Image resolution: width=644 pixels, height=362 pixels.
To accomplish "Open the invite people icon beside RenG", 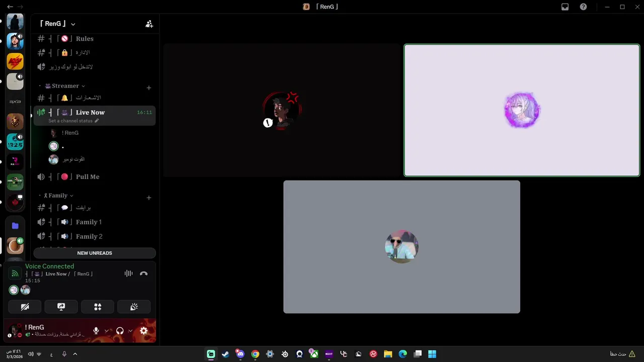I will point(149,24).
